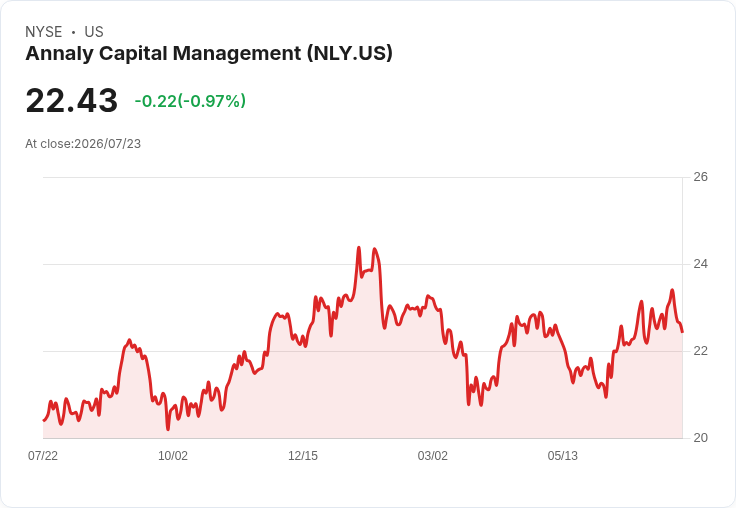Image resolution: width=736 pixels, height=508 pixels.
Task: Click the Annaly Capital Management (NLY.US) title
Action: (209, 53)
